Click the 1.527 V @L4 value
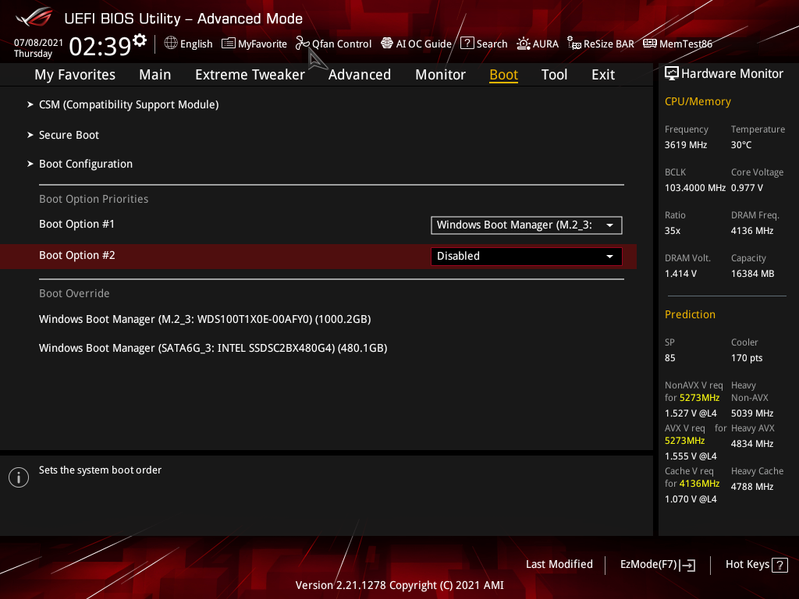This screenshot has height=599, width=799. pos(690,413)
